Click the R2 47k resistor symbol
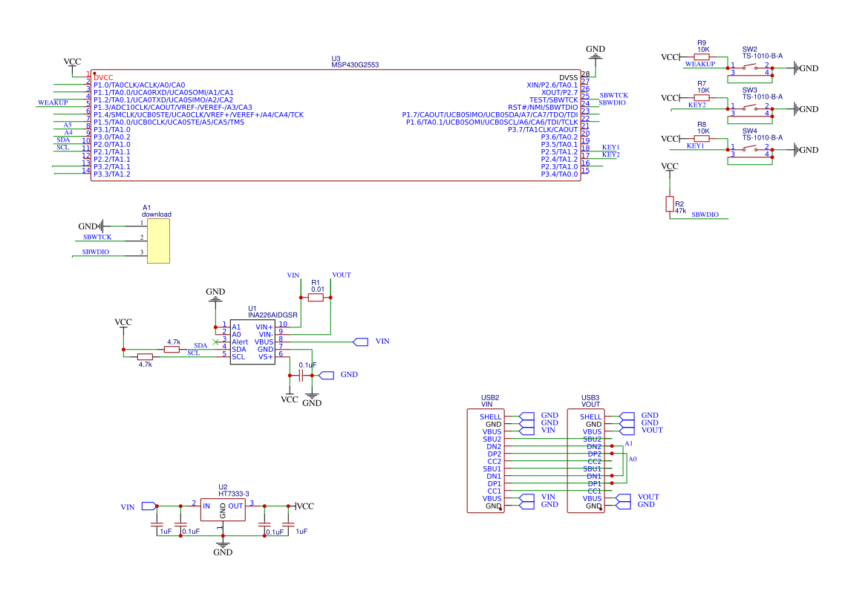The height and width of the screenshot is (614, 868). (x=670, y=203)
